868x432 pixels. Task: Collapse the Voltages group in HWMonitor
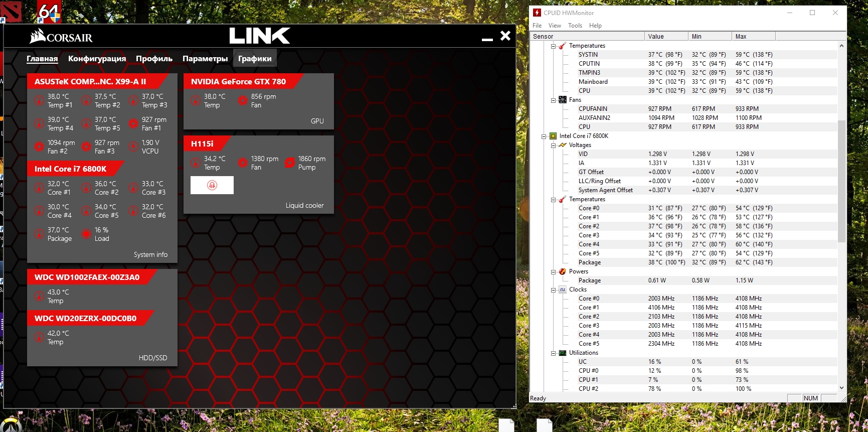coord(554,146)
